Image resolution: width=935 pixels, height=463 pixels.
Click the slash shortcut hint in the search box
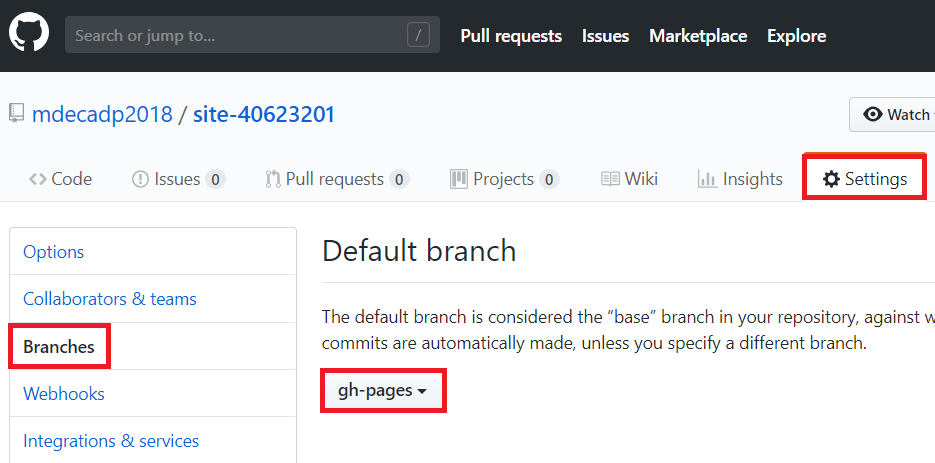[x=418, y=35]
